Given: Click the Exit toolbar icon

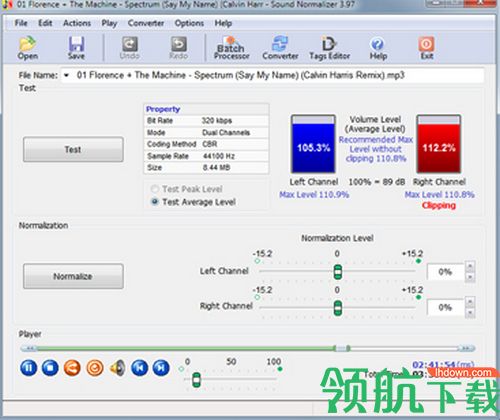Looking at the screenshot, I should click(x=427, y=48).
